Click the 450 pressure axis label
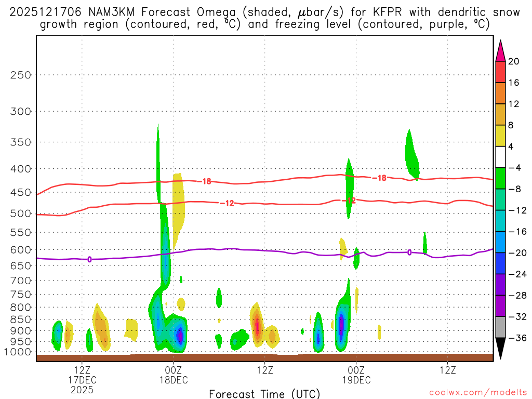Screen dimensions: 532x399 pos(21,192)
